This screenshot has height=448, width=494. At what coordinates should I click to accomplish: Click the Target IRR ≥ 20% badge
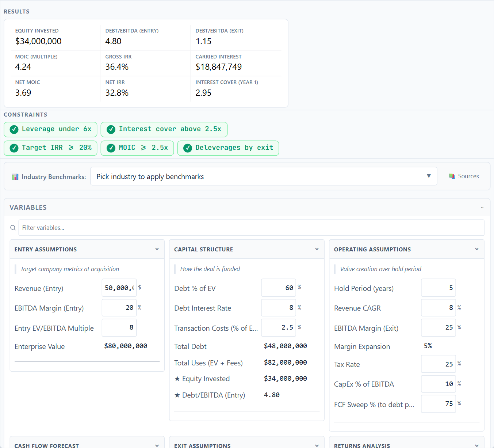coord(50,148)
